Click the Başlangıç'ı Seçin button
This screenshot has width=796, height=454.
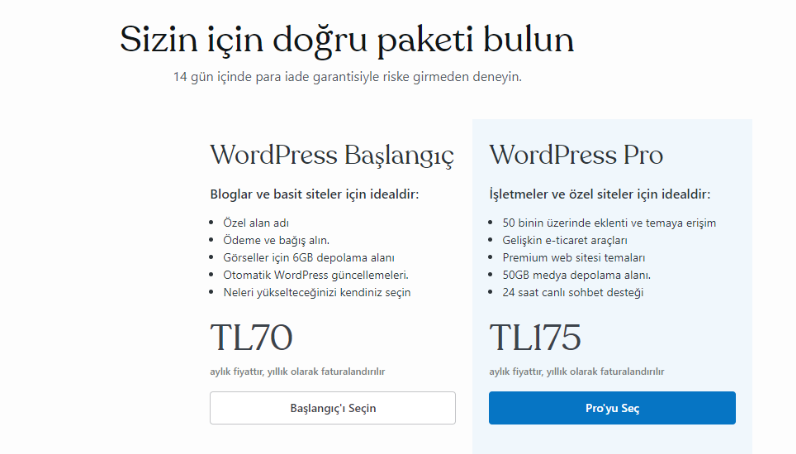click(333, 408)
